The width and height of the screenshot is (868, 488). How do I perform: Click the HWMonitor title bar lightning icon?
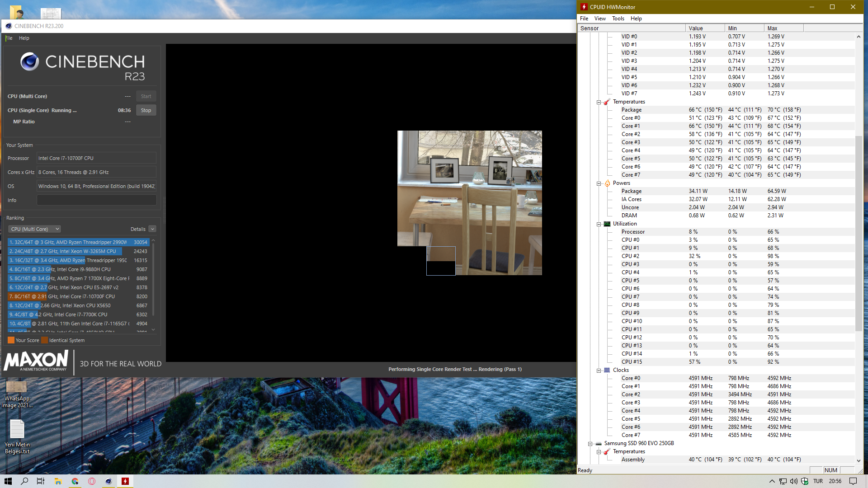584,7
